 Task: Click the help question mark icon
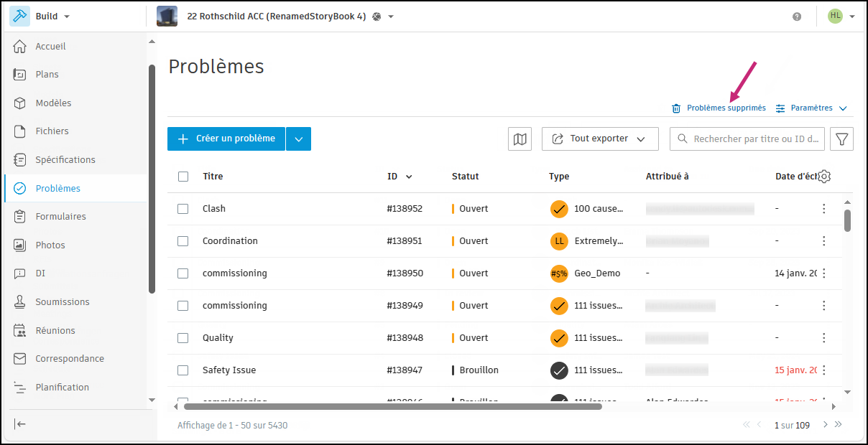797,17
